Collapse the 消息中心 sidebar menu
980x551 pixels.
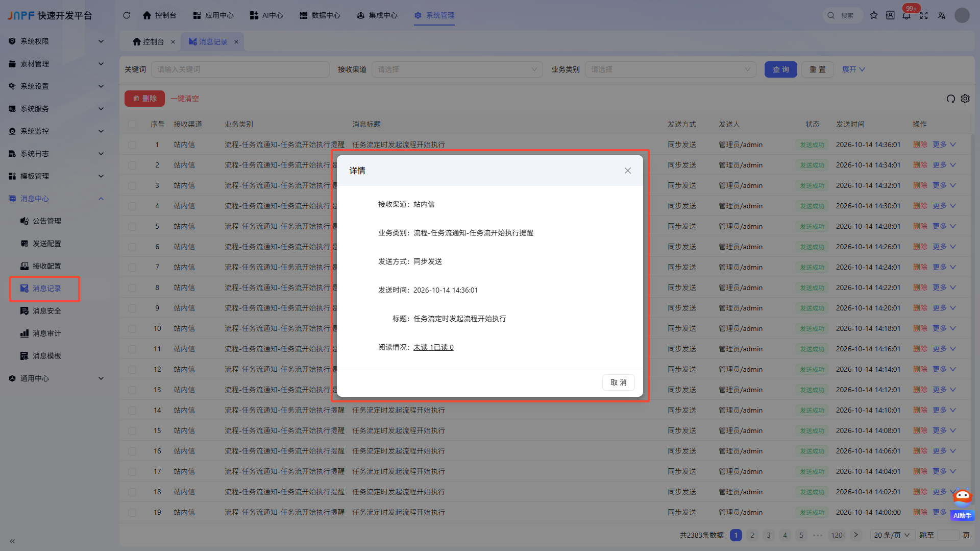click(56, 199)
